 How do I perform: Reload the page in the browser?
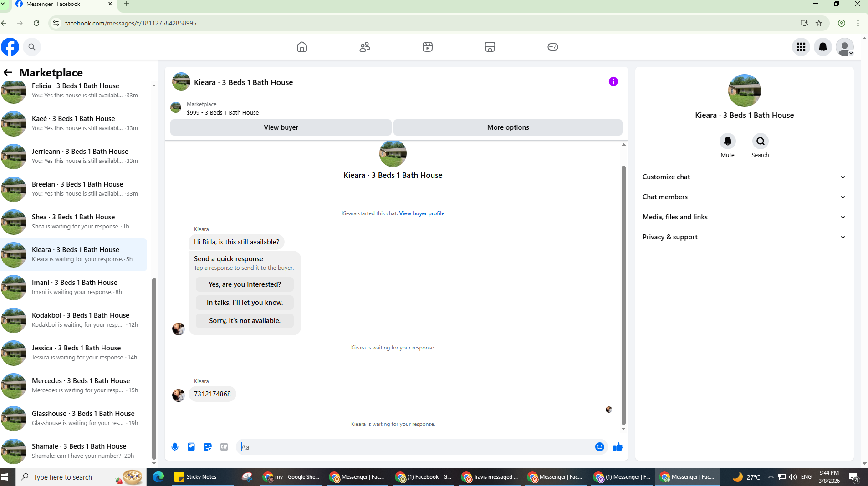36,23
